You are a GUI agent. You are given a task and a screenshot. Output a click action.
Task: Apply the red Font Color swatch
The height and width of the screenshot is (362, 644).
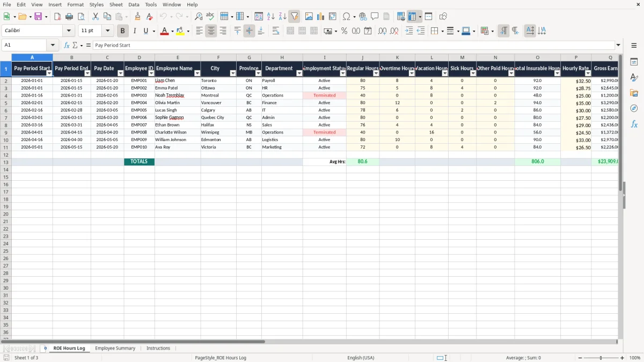tap(164, 31)
